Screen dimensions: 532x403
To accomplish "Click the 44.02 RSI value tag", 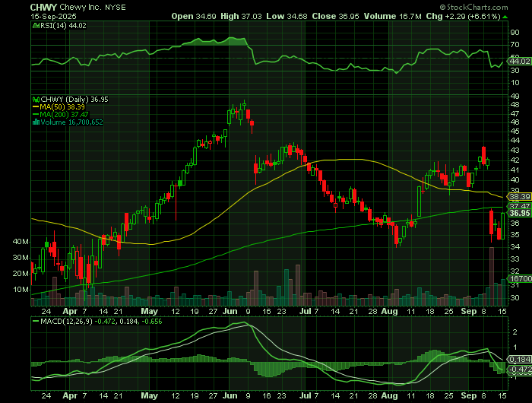I will [519, 61].
